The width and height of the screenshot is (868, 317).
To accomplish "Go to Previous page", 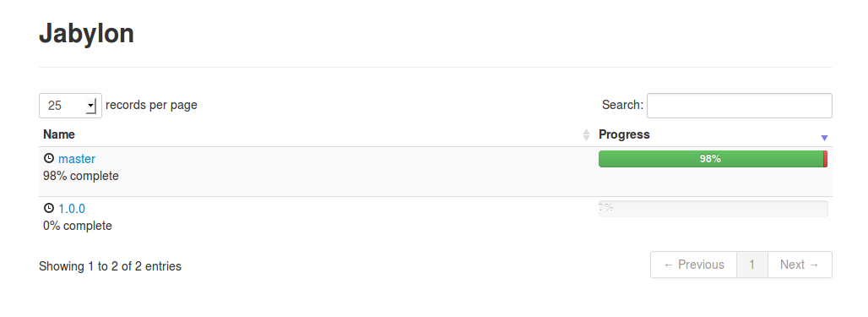I will pos(693,265).
